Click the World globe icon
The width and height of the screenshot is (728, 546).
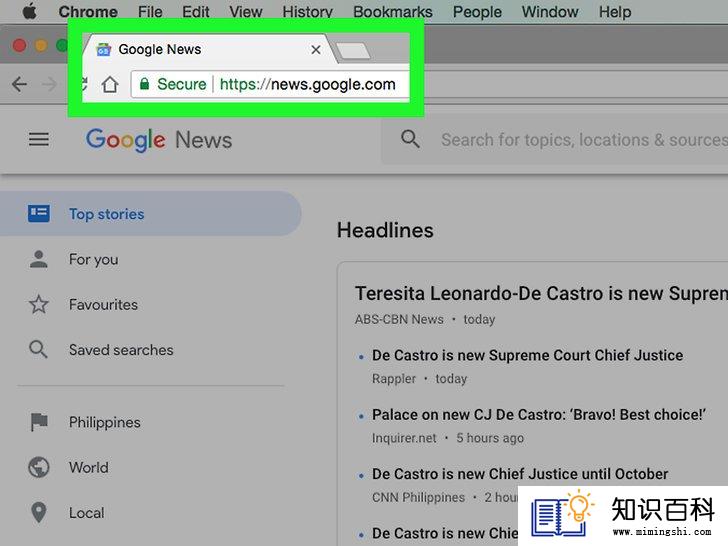tap(39, 467)
